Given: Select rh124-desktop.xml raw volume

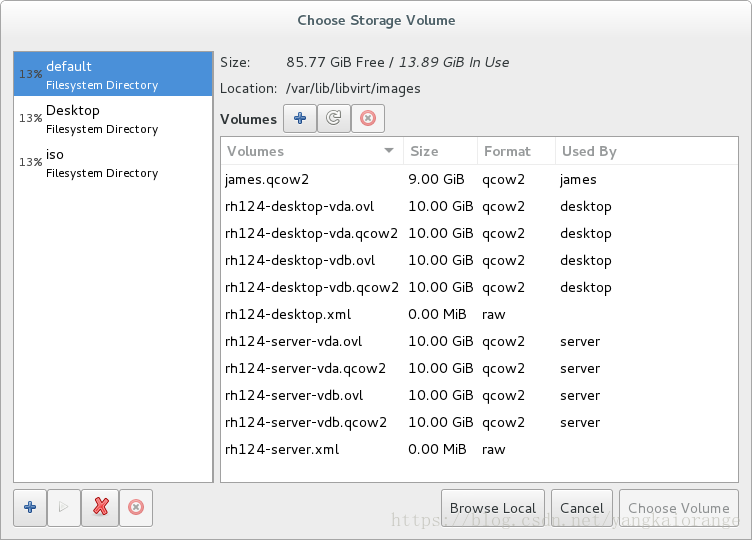Looking at the screenshot, I should tap(479, 314).
